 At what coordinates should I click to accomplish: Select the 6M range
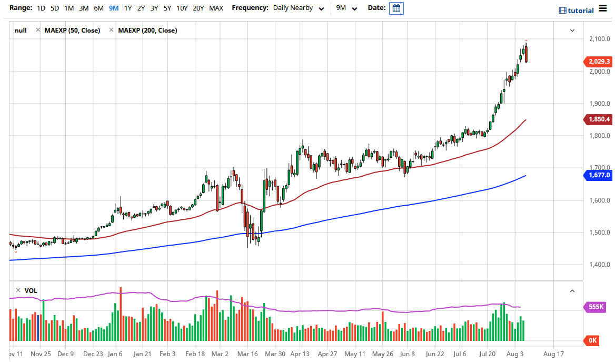(98, 8)
